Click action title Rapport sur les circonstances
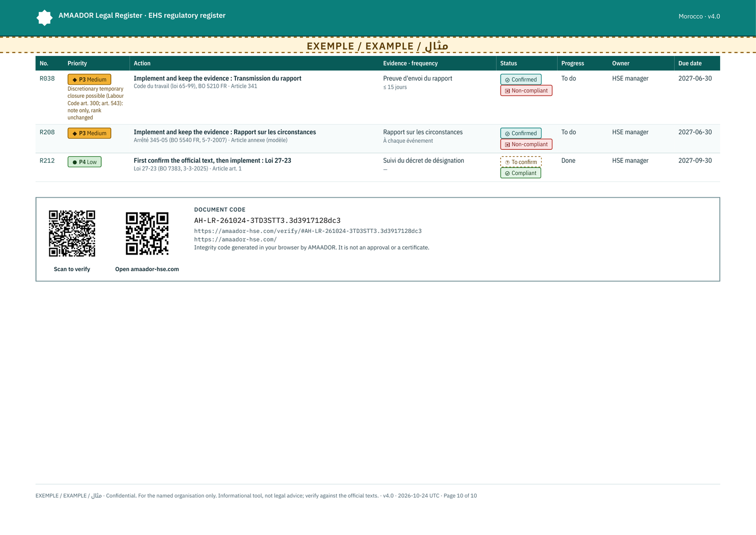The height and width of the screenshot is (535, 756). [x=225, y=132]
